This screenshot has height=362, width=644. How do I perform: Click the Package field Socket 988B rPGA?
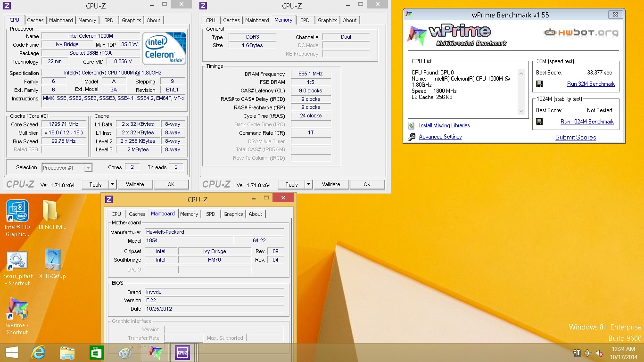click(91, 53)
